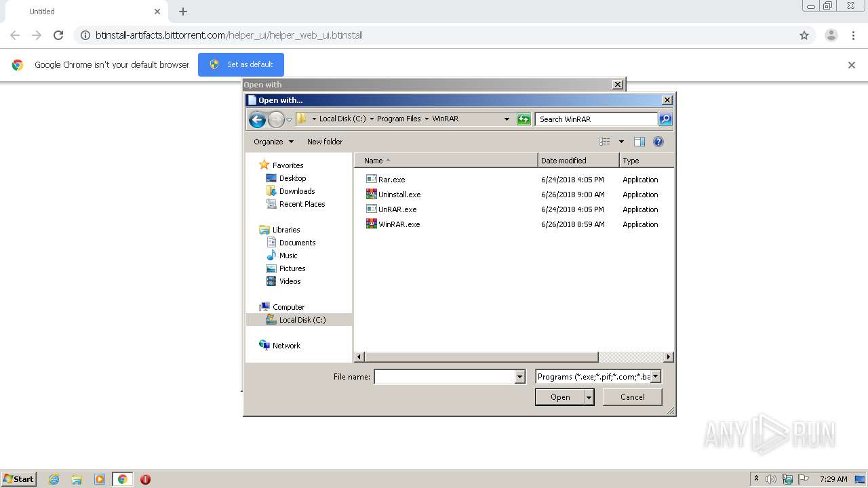
Task: Click the Open button
Action: 559,397
